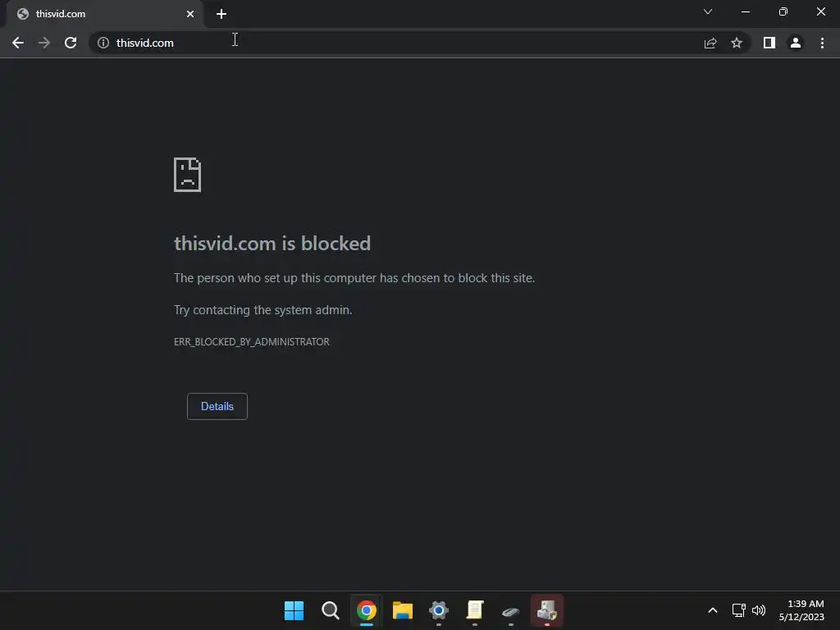Open the tab search dropdown
Viewport: 840px width, 630px height.
click(x=708, y=11)
